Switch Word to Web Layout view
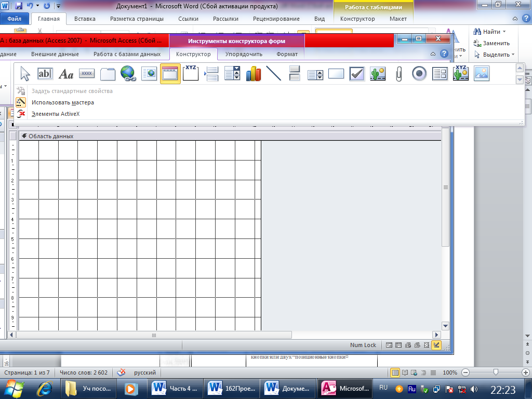The image size is (532, 399). tap(414, 373)
